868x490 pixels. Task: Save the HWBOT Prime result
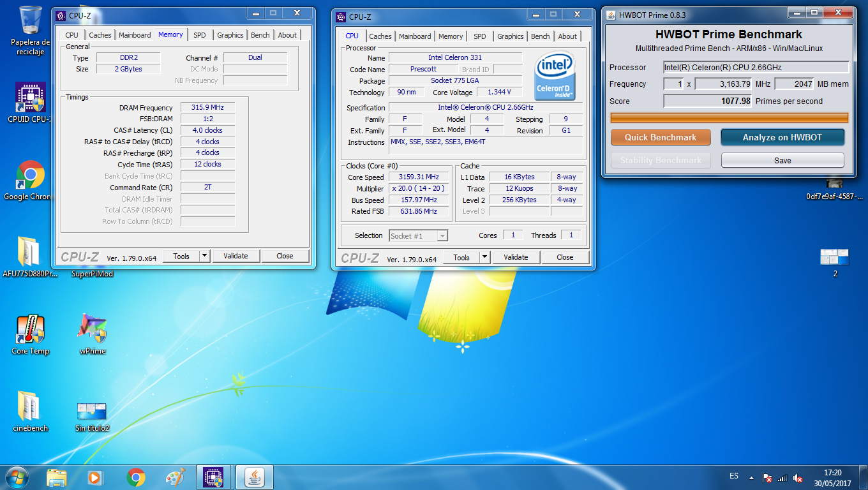(782, 160)
